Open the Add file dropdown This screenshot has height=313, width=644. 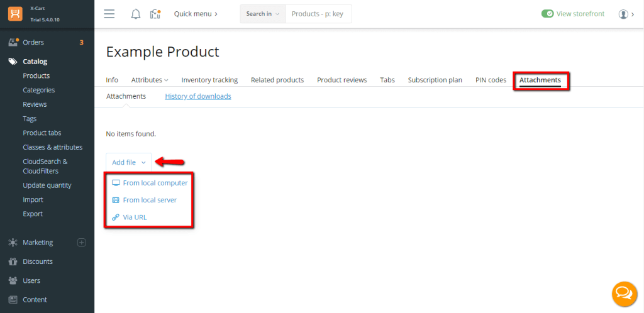pos(128,162)
